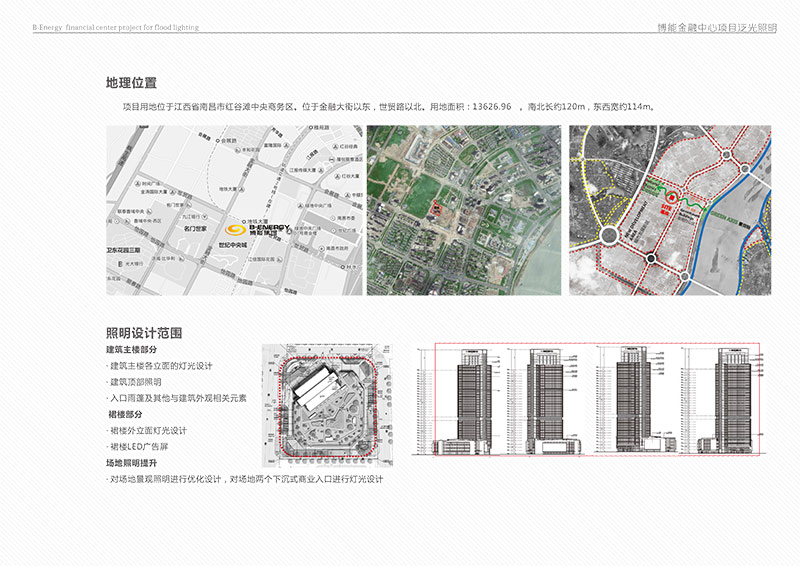Click the 建筑顶部照明 bullet item
Screen dimensions: 800x566
136,382
